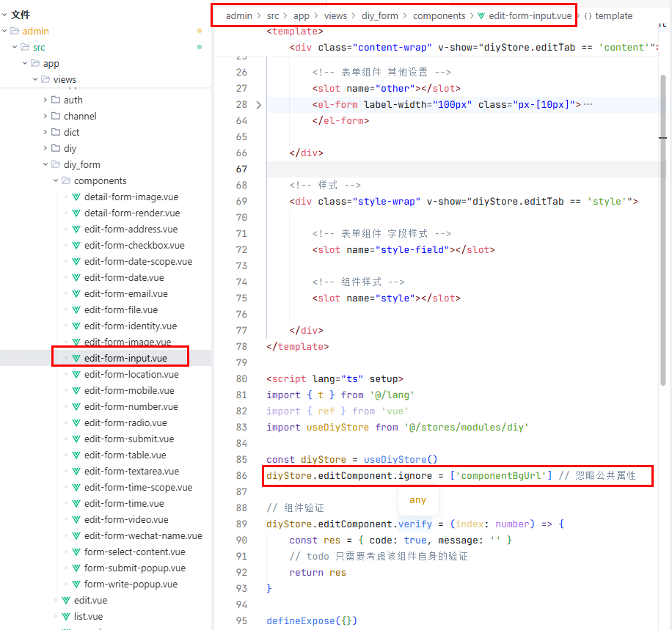Click the Vue icon beside list.vue
The height and width of the screenshot is (630, 672).
(x=66, y=617)
